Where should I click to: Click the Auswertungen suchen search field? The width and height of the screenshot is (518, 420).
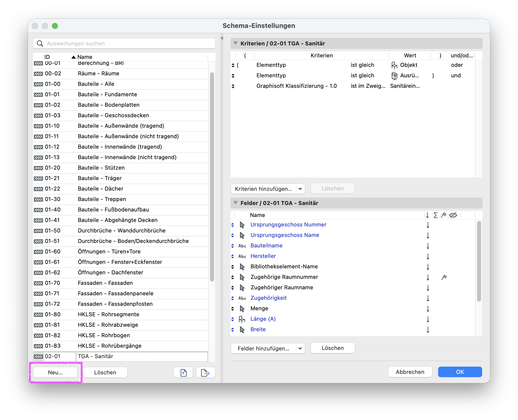[124, 43]
